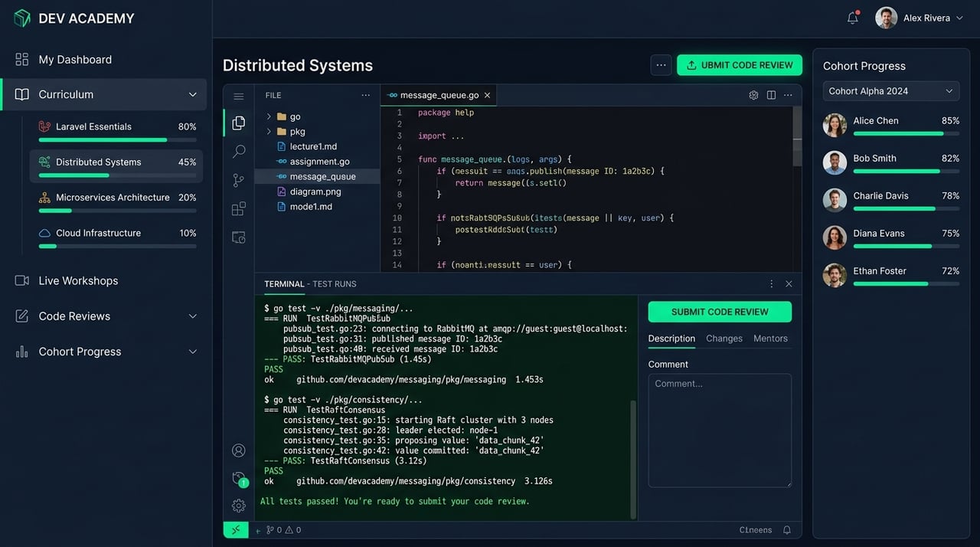Expand the Alex Rivera account menu chevron
This screenshot has width=980, height=547.
coord(959,18)
